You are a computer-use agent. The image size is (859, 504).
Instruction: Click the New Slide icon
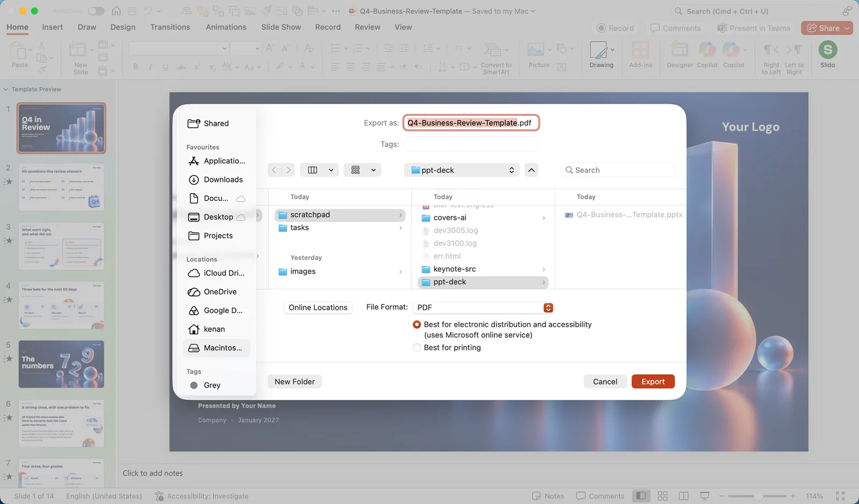78,50
